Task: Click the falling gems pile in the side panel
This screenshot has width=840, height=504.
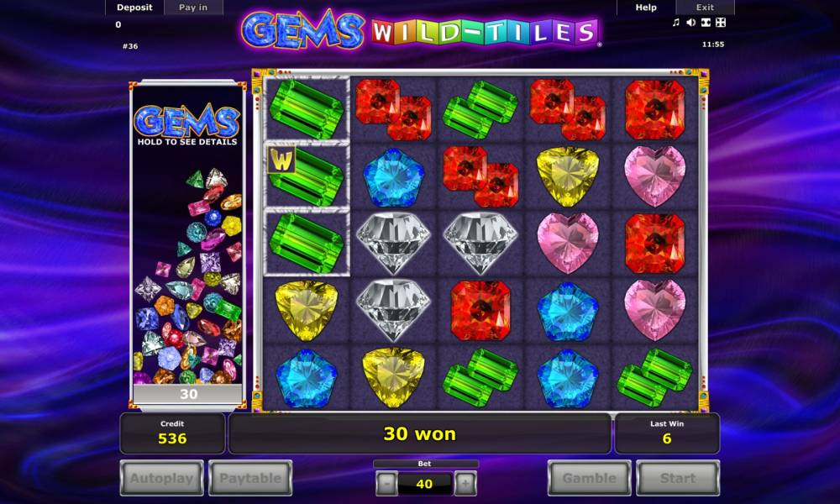Action: tap(188, 276)
